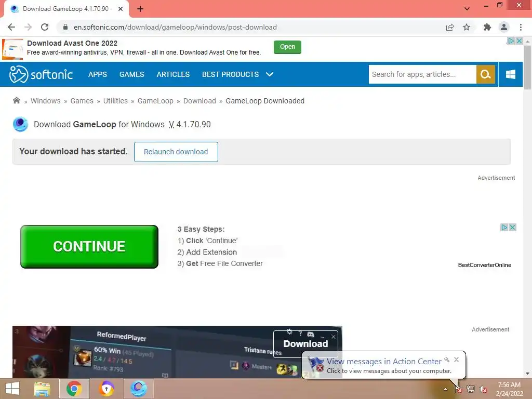Open the Windows breadcrumb link

coord(46,101)
